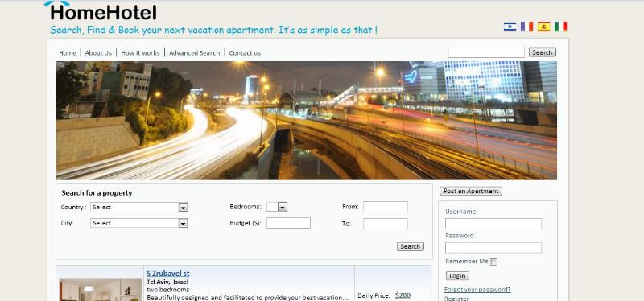The height and width of the screenshot is (301, 644).
Task: Click the Italian flag language icon
Action: (x=560, y=27)
